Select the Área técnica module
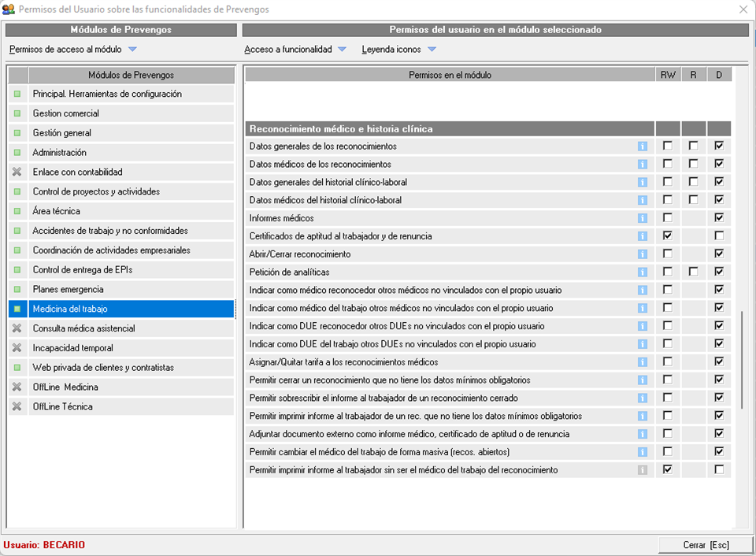756x556 pixels. tap(57, 211)
